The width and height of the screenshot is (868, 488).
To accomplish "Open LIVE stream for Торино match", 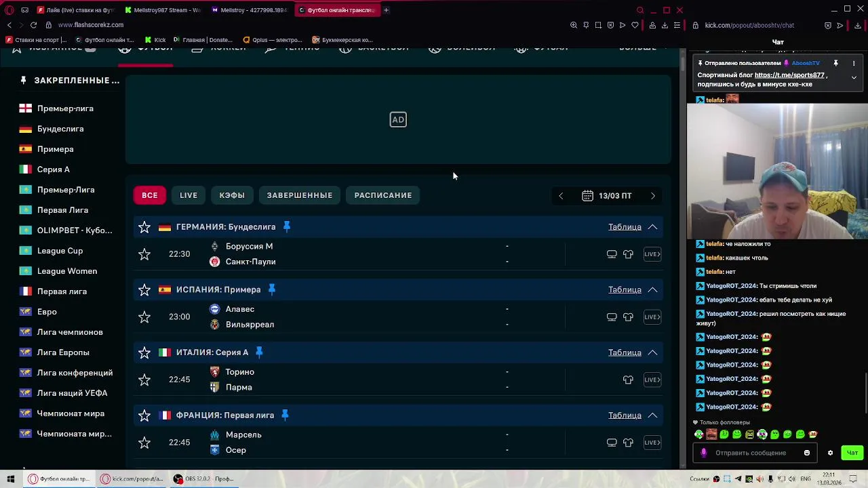I will [652, 380].
